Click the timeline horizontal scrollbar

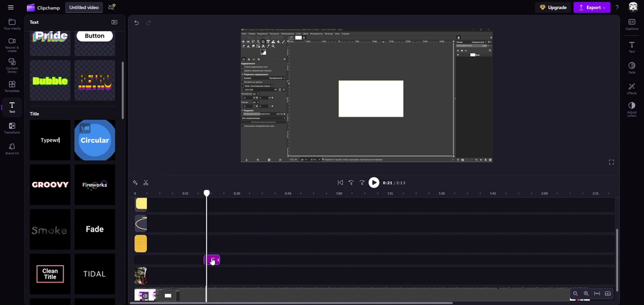pos(291,303)
